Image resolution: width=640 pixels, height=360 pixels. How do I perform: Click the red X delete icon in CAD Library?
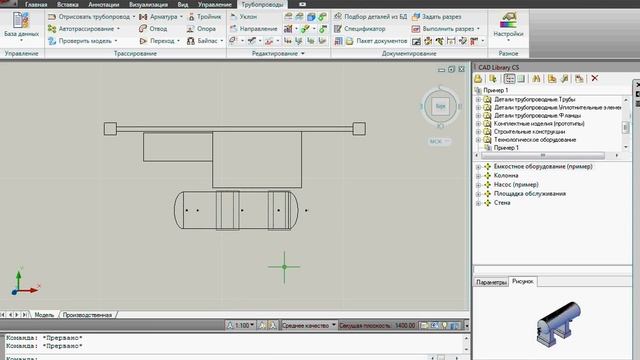point(595,78)
